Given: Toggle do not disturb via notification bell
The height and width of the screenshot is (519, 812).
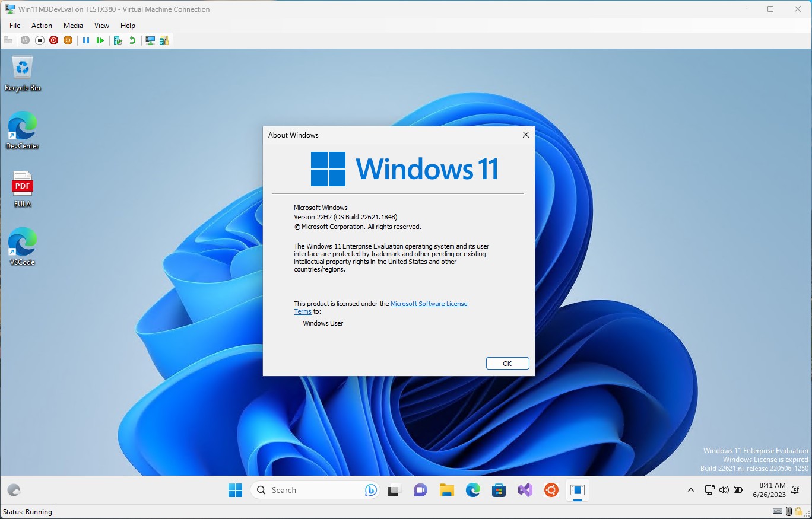Looking at the screenshot, I should tap(795, 491).
